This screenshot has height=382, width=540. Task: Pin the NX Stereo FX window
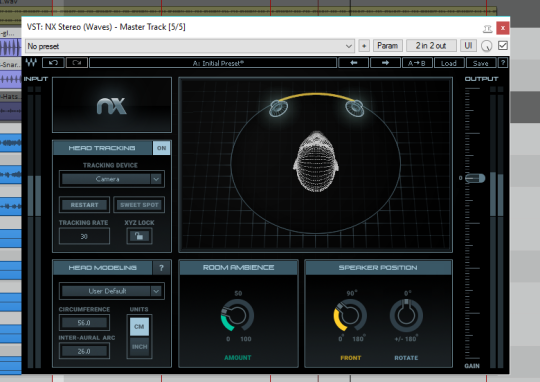click(487, 29)
